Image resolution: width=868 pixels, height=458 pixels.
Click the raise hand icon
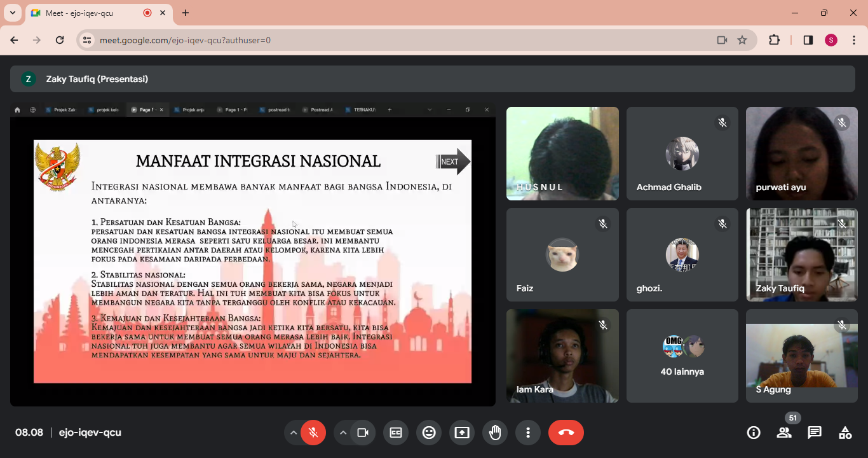(x=495, y=433)
